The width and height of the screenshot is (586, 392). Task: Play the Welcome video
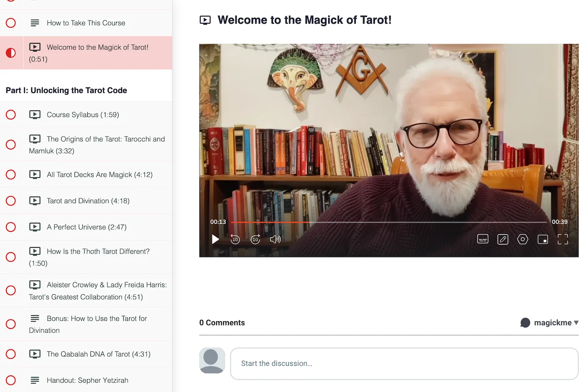tap(215, 239)
